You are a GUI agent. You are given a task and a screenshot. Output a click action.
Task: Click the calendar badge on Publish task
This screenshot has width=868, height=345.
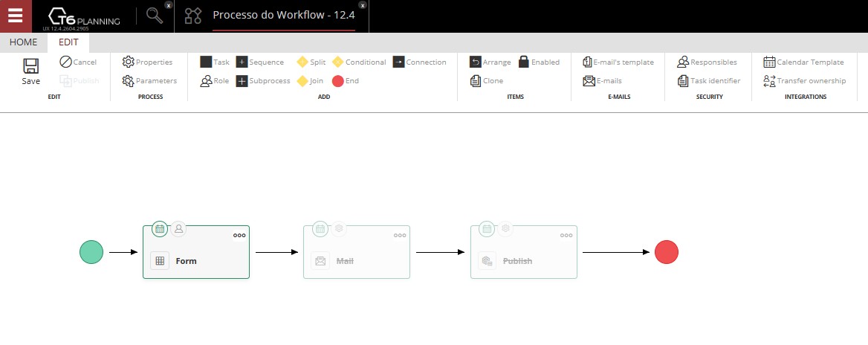[x=488, y=228]
